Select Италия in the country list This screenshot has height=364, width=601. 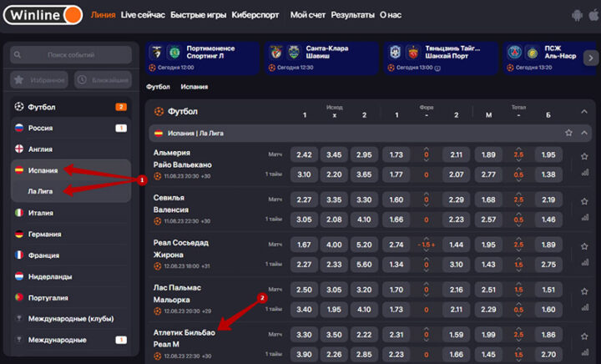click(x=40, y=213)
